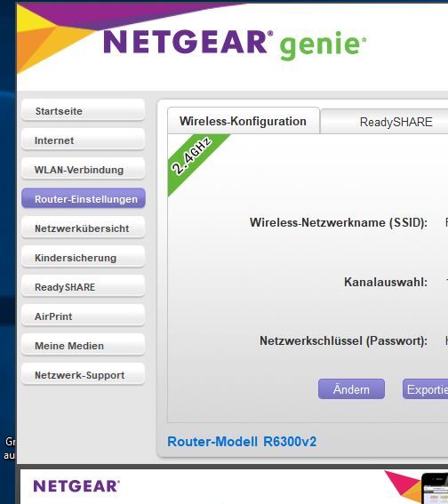Switch to the ReadySHARE tab

coord(384,122)
